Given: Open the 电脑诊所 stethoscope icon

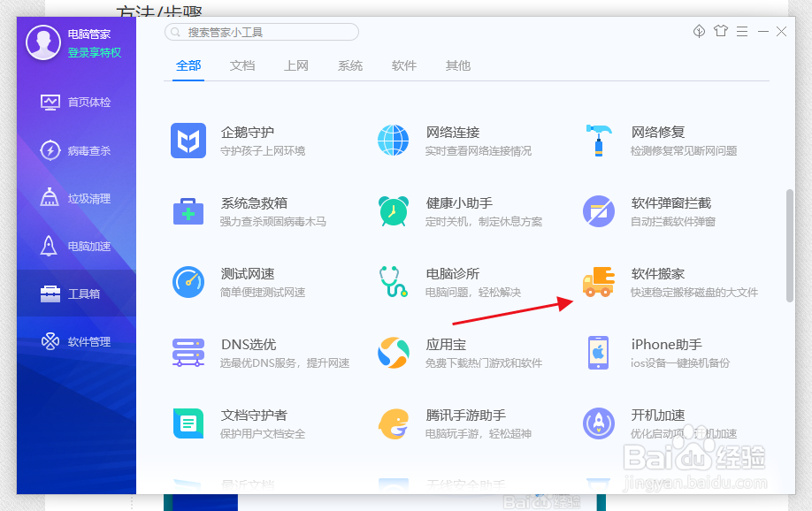Looking at the screenshot, I should tap(393, 282).
